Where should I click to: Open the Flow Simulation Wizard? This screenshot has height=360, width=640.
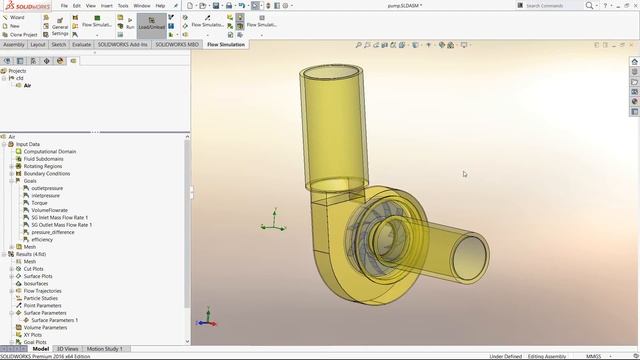click(x=14, y=18)
